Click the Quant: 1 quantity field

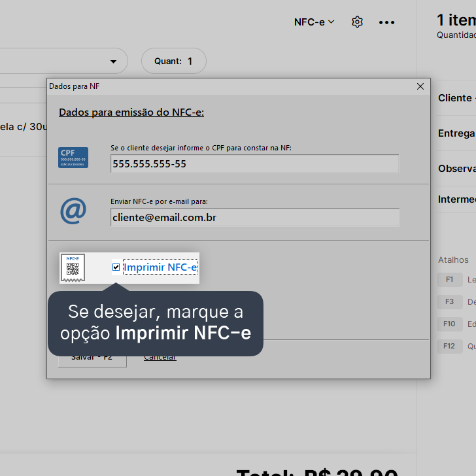pyautogui.click(x=174, y=61)
